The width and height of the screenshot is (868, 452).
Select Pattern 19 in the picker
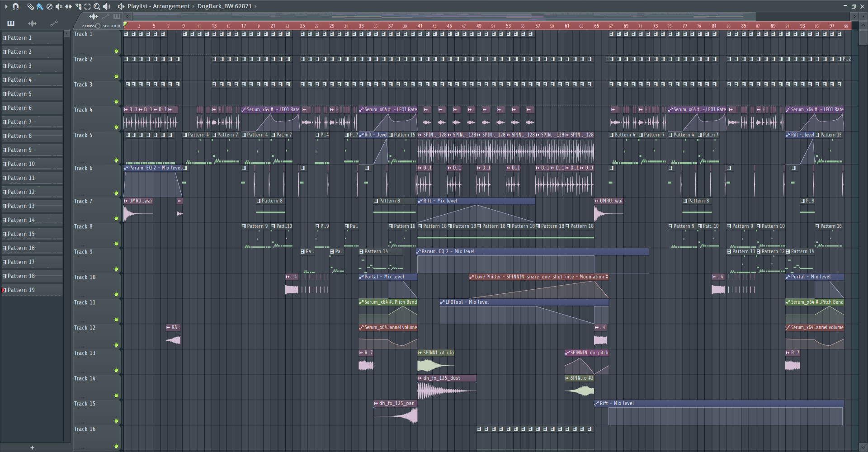[32, 290]
